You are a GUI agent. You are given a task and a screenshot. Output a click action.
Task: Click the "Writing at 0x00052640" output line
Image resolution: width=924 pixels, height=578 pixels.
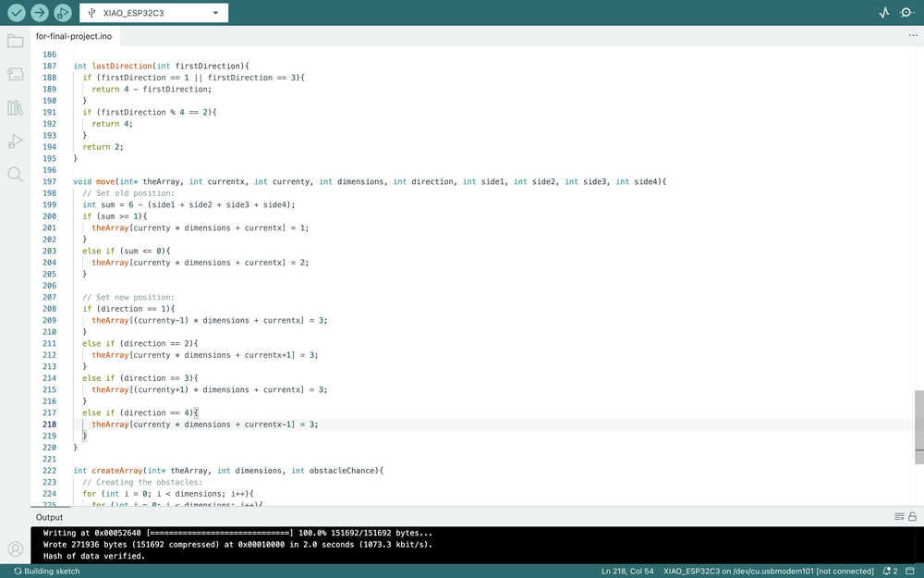point(237,534)
